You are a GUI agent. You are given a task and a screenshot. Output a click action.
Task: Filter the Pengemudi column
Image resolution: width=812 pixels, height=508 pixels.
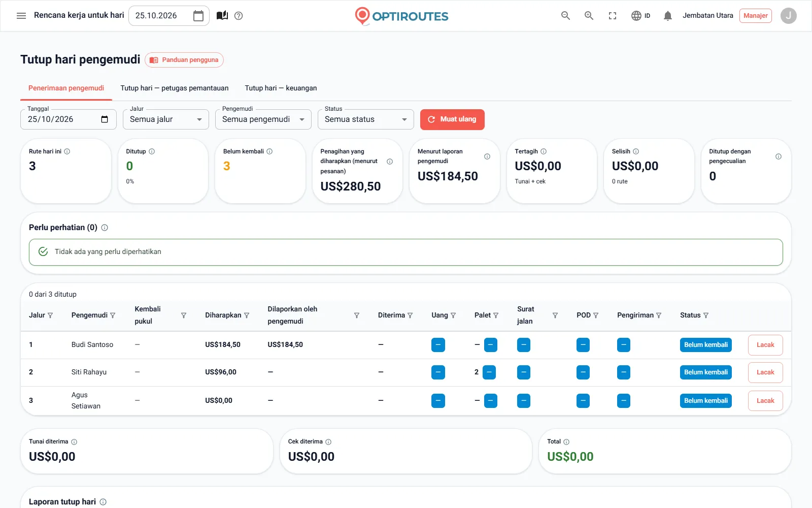coord(113,315)
